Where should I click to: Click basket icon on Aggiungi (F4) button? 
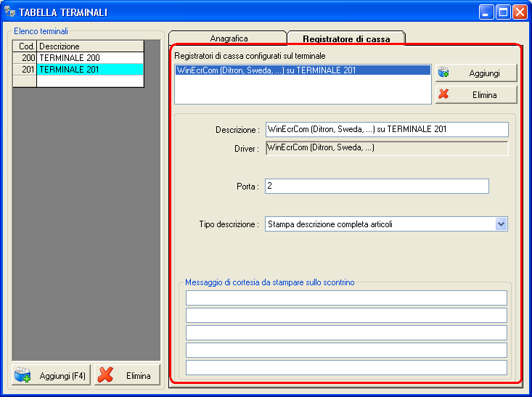(x=22, y=375)
